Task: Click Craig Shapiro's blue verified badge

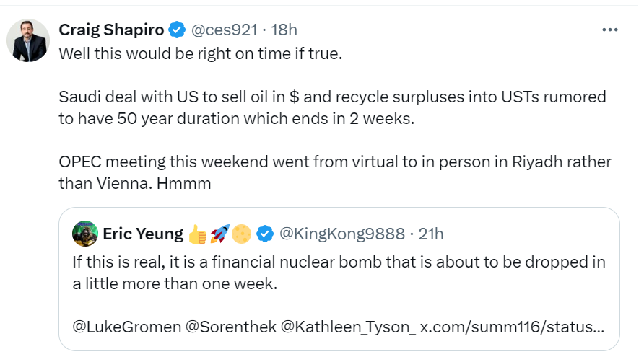Action: click(x=177, y=30)
